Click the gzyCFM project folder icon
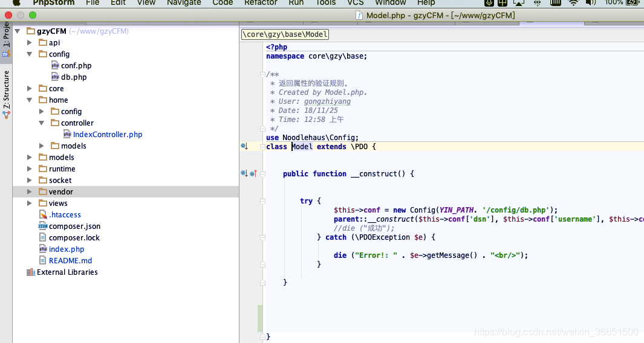644x343 pixels. click(31, 31)
